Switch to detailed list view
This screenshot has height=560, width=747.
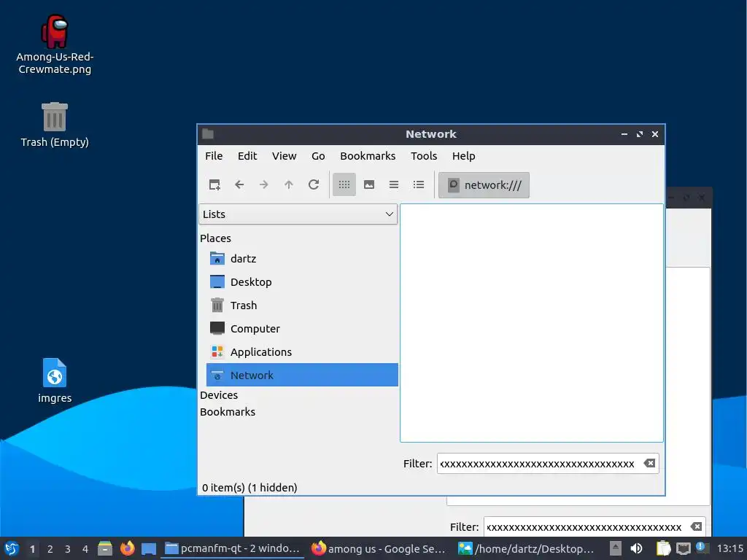click(419, 184)
